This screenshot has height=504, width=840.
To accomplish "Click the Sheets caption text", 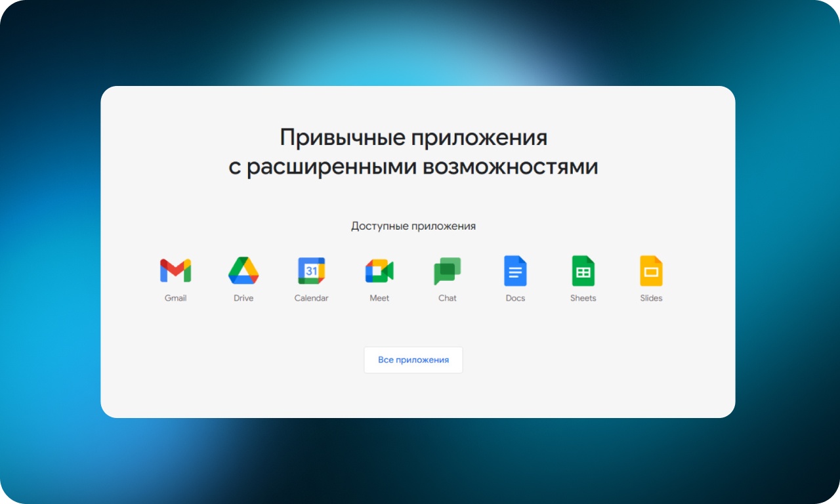I will click(x=583, y=298).
